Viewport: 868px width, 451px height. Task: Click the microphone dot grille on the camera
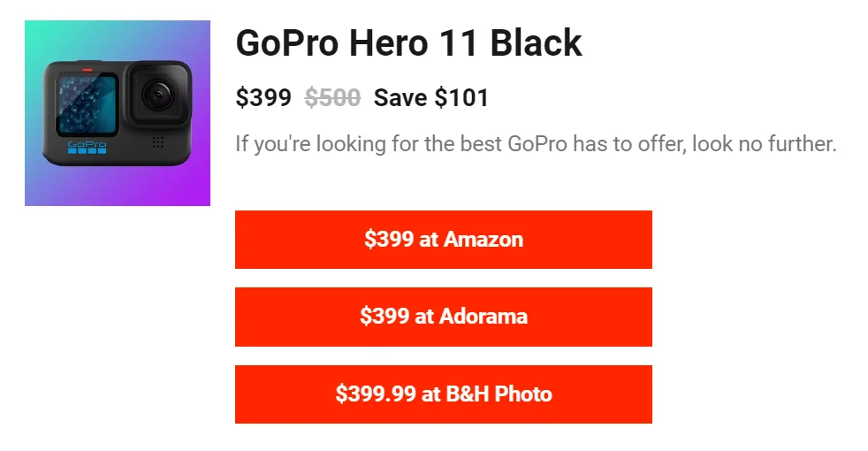(x=157, y=142)
